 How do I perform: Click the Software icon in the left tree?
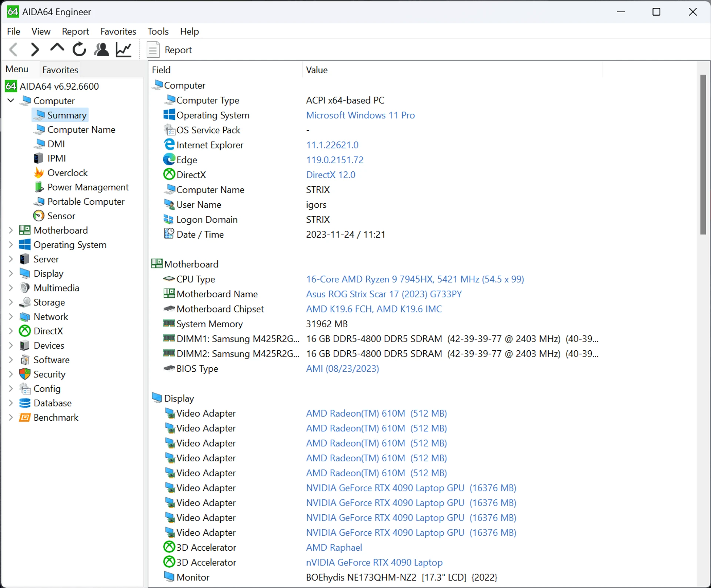click(x=25, y=360)
